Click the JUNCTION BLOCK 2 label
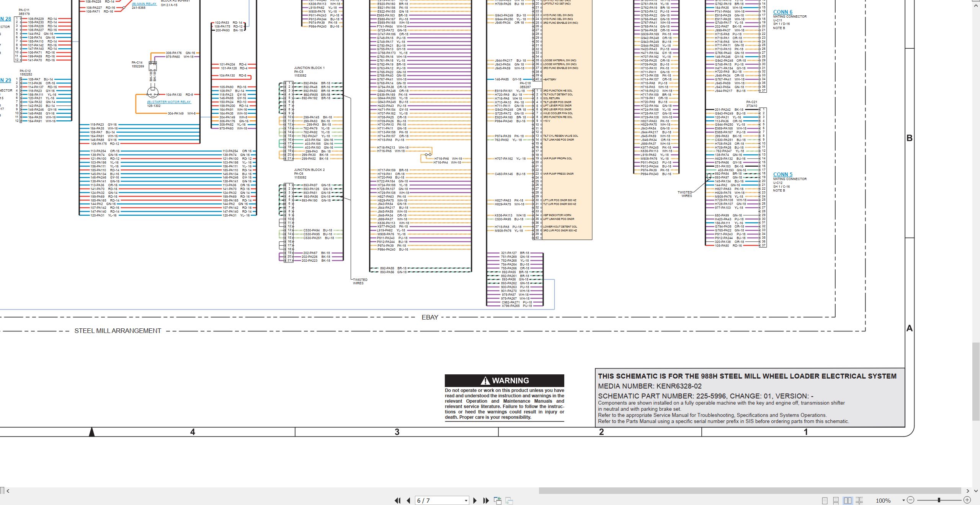The image size is (980, 505). pos(309,170)
